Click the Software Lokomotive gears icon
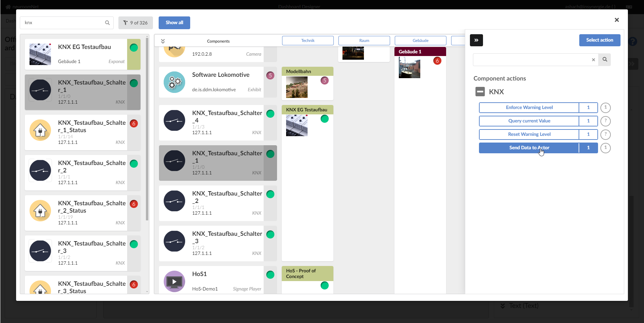 point(174,82)
